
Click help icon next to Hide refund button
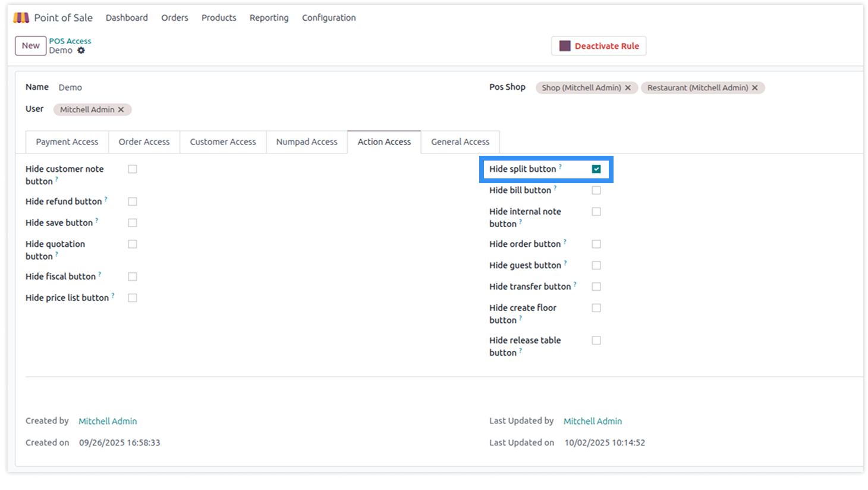106,199
